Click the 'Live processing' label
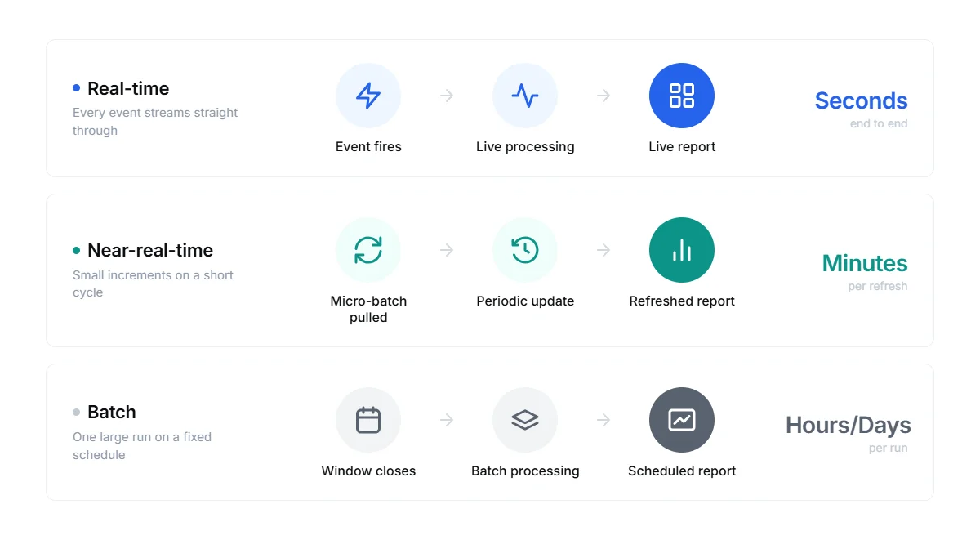Screen dimensions: 980x540 pos(525,147)
